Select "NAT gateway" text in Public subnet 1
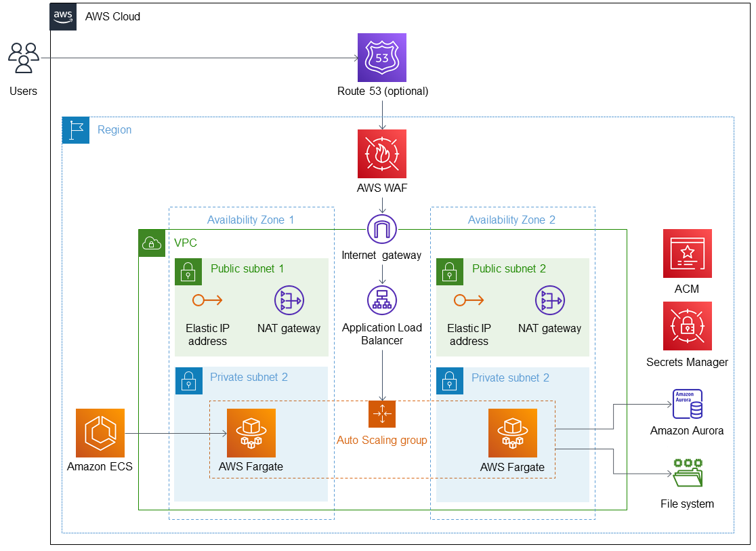Viewport: 756px width, 551px height. point(289,329)
